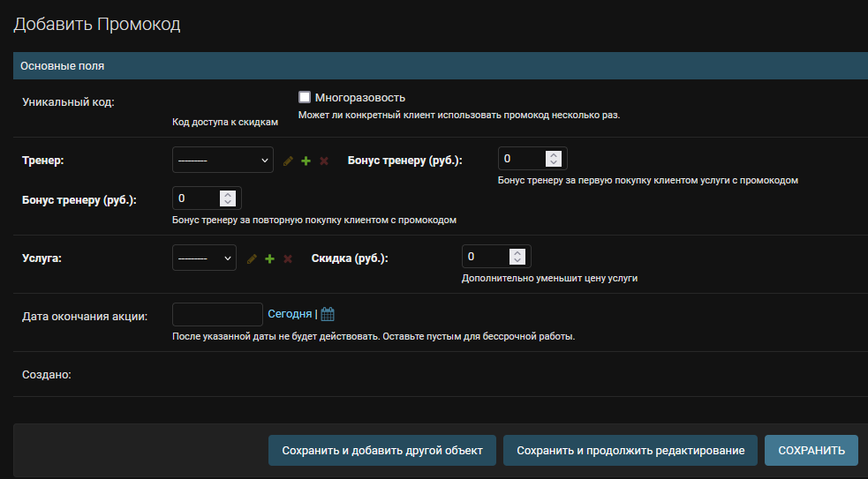Click the Многоразовость label text
The image size is (868, 479).
[359, 98]
